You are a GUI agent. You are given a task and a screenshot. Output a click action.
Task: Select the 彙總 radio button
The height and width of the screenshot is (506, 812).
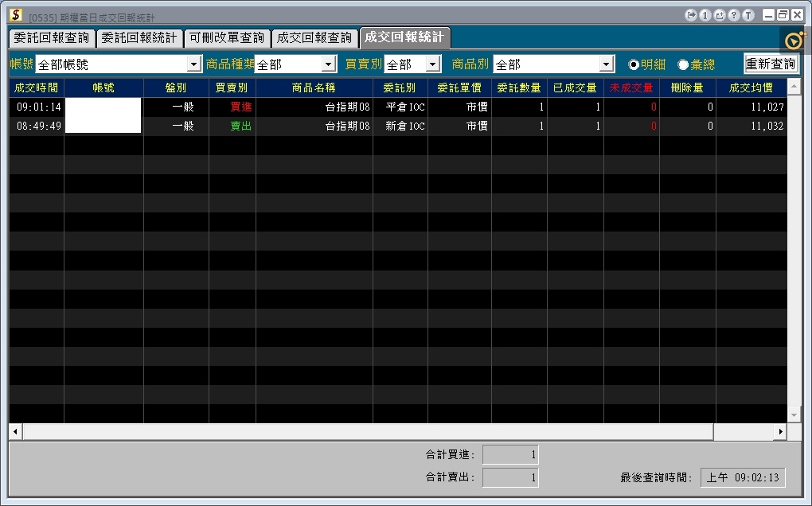(x=683, y=64)
